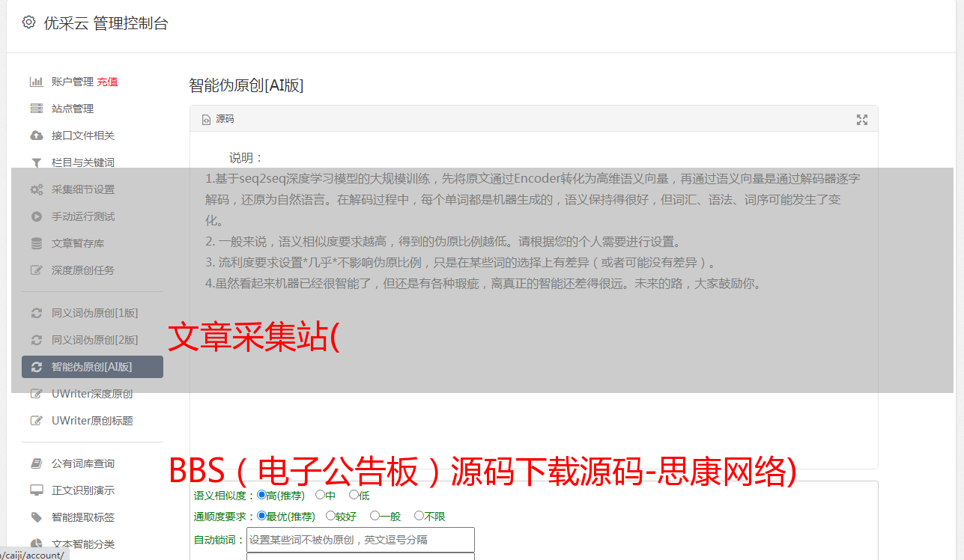Select 最优(推荐) for 通顺度要求

(x=261, y=515)
